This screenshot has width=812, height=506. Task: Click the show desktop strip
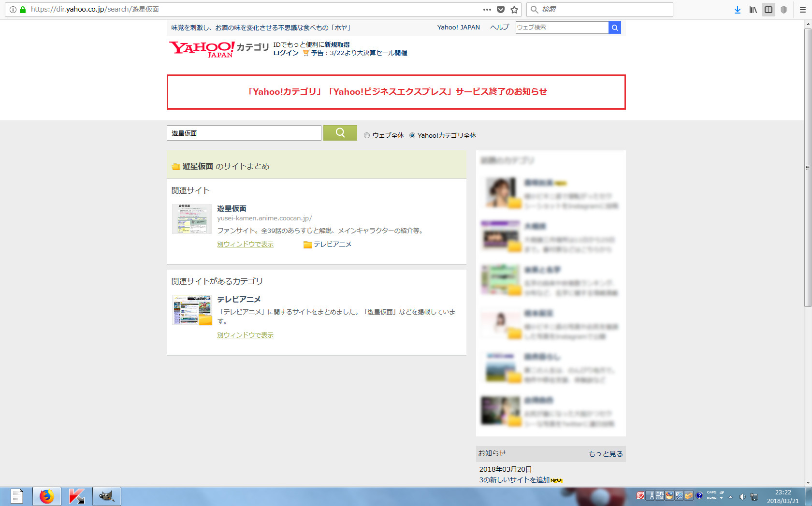[808, 497]
